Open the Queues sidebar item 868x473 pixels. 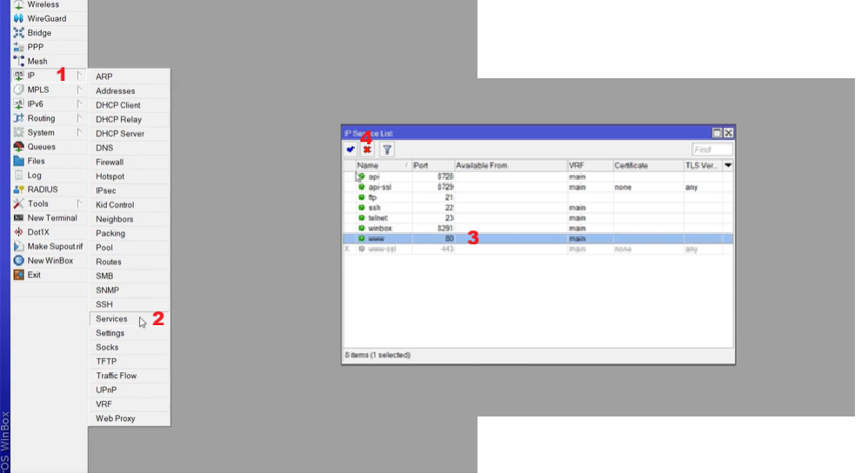41,147
